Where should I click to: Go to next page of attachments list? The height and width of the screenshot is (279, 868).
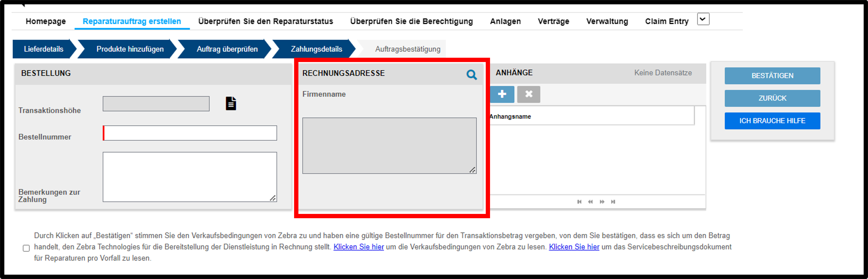(602, 202)
